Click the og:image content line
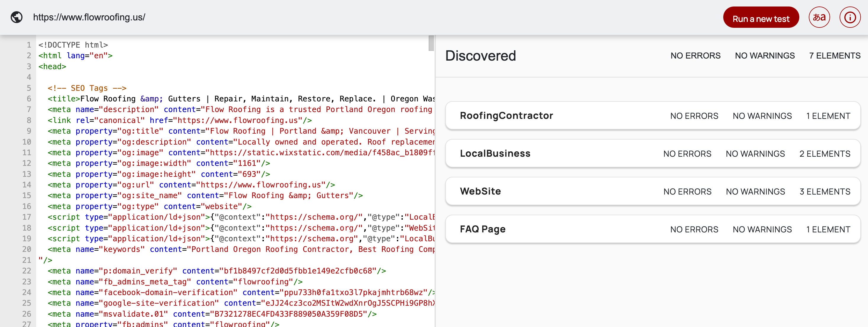868x327 pixels. [x=241, y=152]
